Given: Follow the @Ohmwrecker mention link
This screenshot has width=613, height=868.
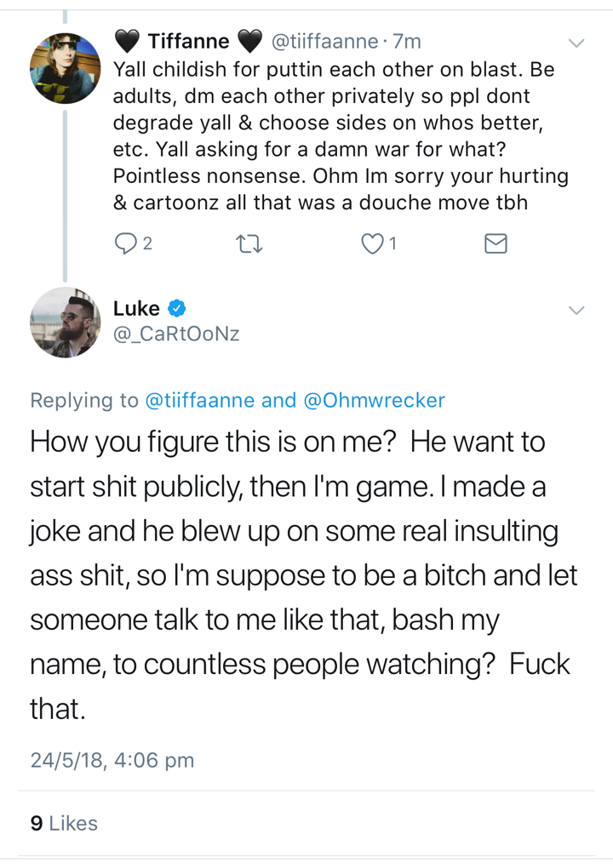Looking at the screenshot, I should tap(375, 400).
